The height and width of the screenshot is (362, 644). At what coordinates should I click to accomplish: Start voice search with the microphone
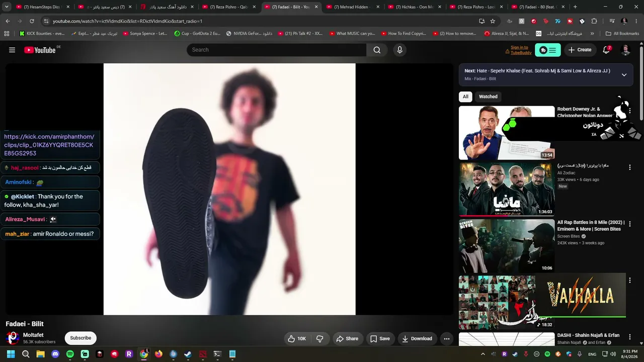pyautogui.click(x=399, y=50)
